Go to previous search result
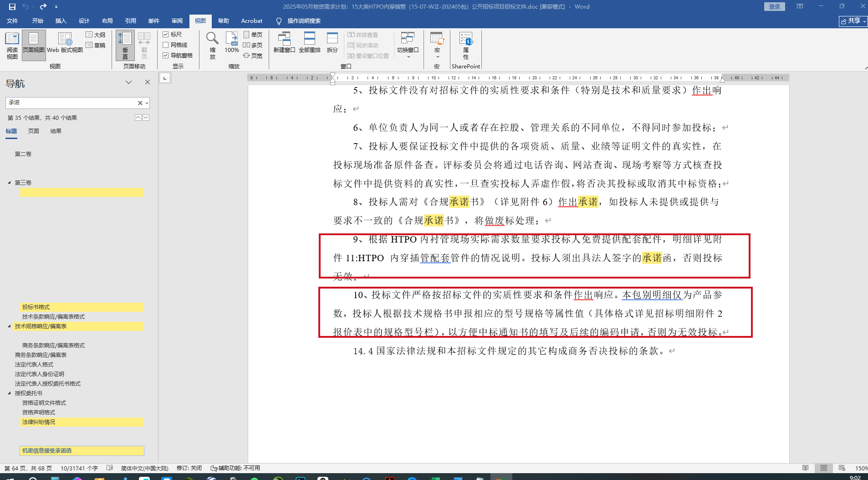Viewport: 868px width, 480px height. point(138,118)
